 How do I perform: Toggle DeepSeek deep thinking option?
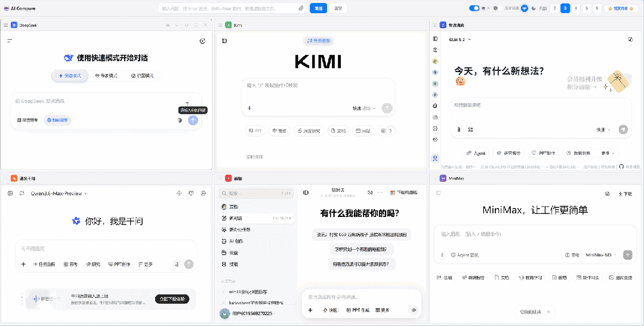coord(28,120)
